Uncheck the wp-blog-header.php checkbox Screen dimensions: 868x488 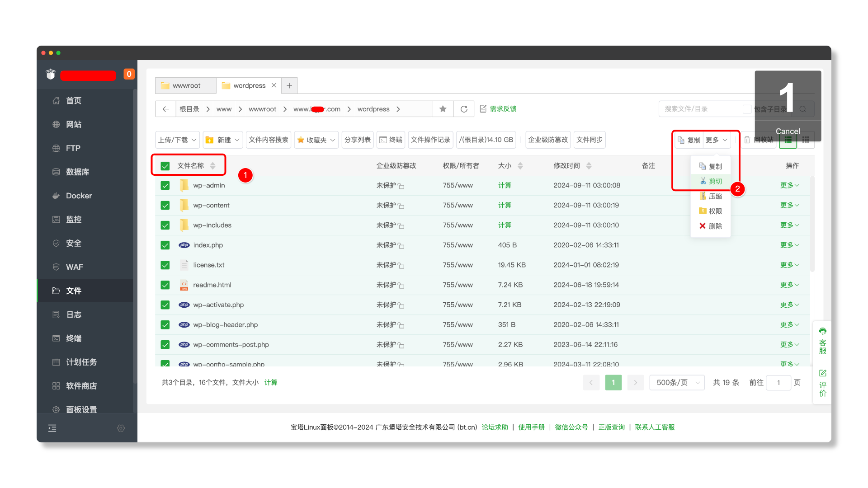[x=165, y=325]
